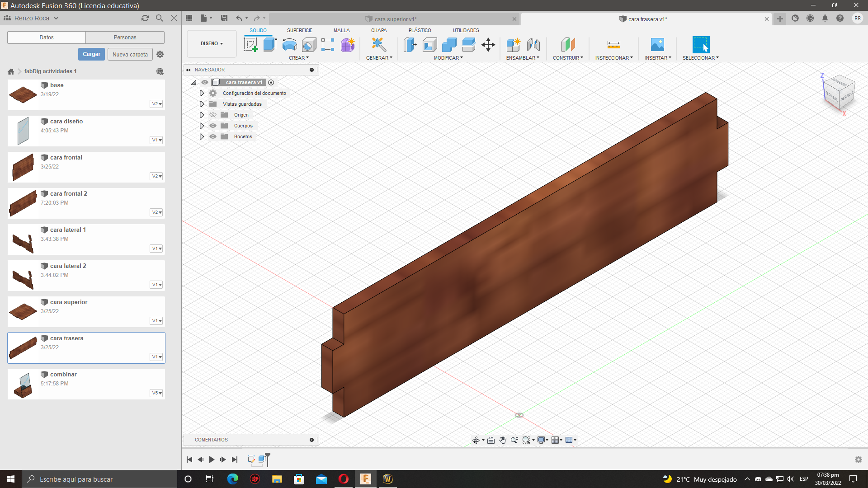Screen dimensions: 868x488
Task: Switch to the Personas tab
Action: tap(125, 38)
